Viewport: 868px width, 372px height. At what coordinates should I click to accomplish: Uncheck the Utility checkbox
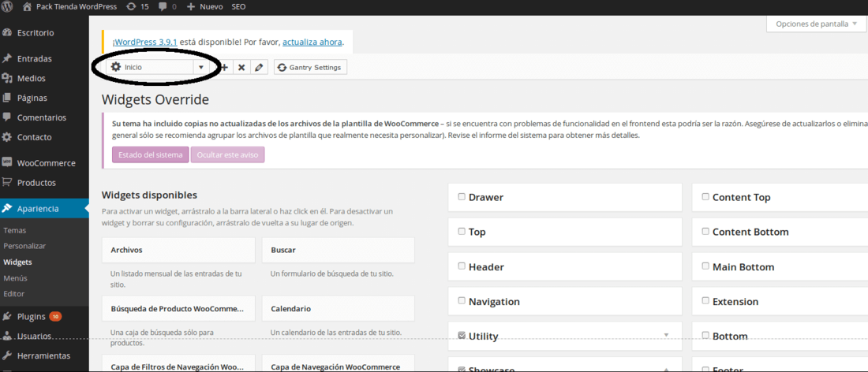pos(461,335)
